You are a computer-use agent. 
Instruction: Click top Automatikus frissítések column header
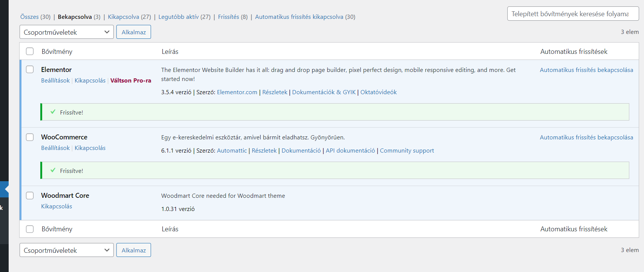[574, 51]
